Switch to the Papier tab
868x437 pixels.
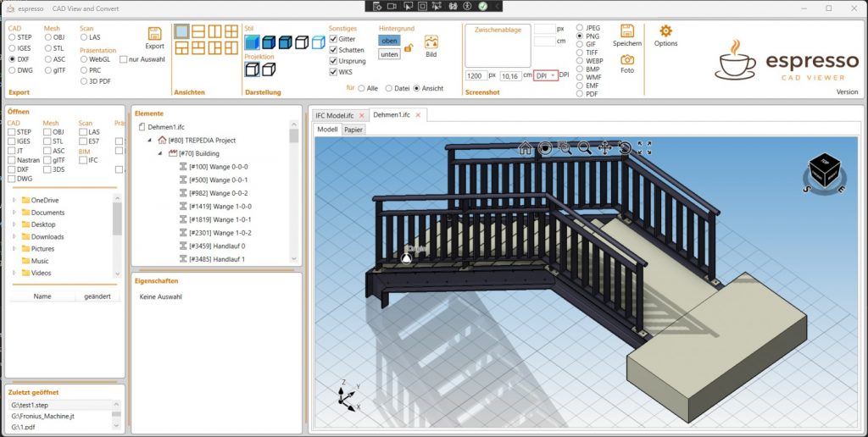coord(355,130)
